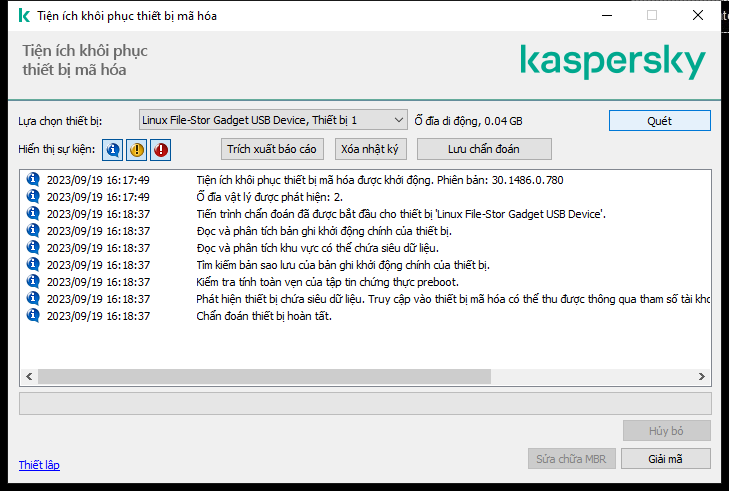Click info icon of 'Chẩn đoán thiết bị hoàn tất' row
Viewport: 729px width, 491px height.
click(x=32, y=316)
